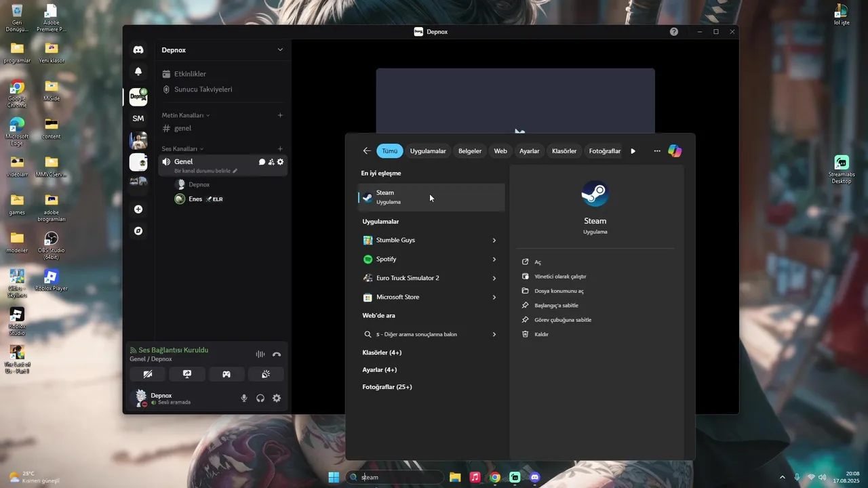Expand Euro Truck Simulator 2 chevron
The image size is (868, 488).
[494, 279]
